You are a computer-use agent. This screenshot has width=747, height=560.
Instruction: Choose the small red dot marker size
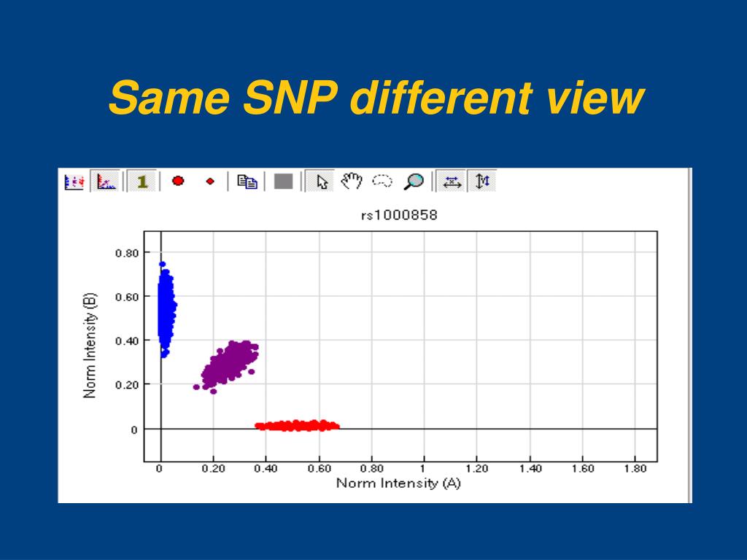click(x=210, y=181)
